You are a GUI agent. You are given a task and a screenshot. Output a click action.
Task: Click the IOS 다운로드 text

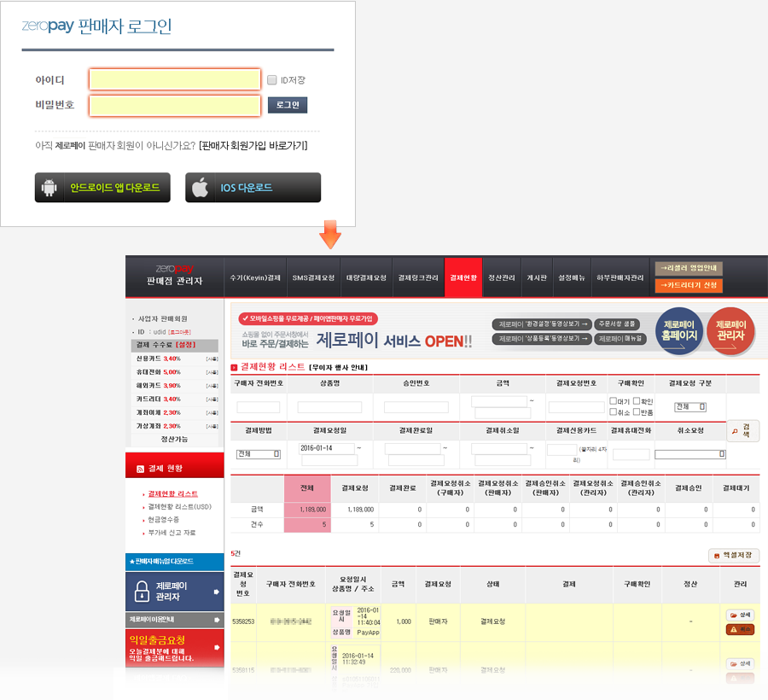247,188
